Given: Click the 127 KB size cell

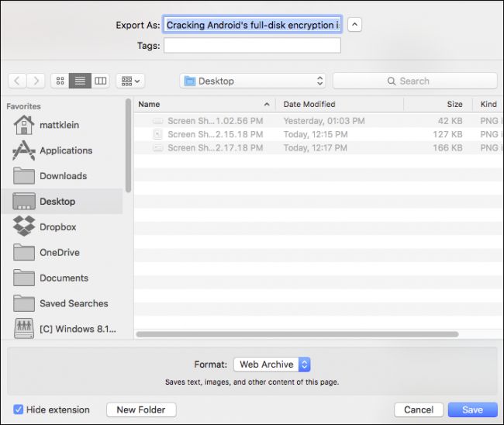Looking at the screenshot, I should coord(447,134).
